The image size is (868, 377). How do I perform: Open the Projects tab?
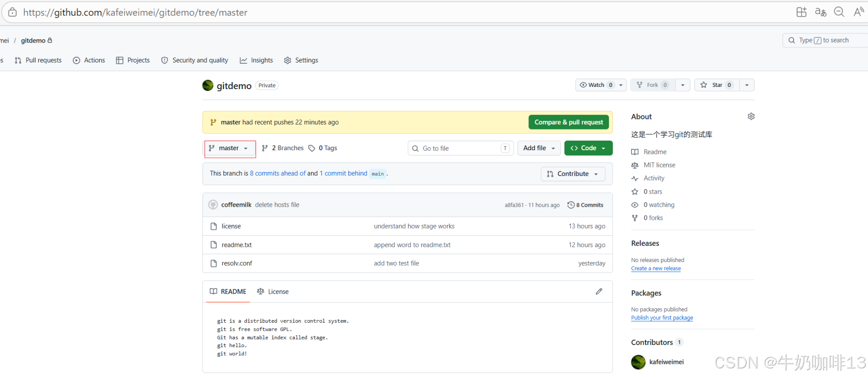133,60
